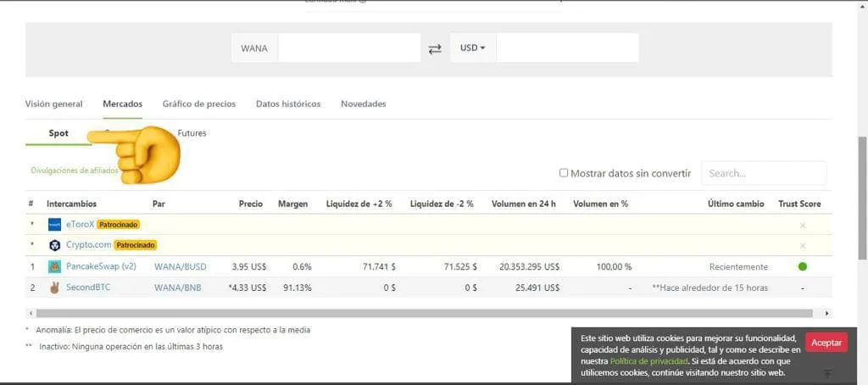This screenshot has width=868, height=385.
Task: Select the Futures sub-tab
Action: 192,133
